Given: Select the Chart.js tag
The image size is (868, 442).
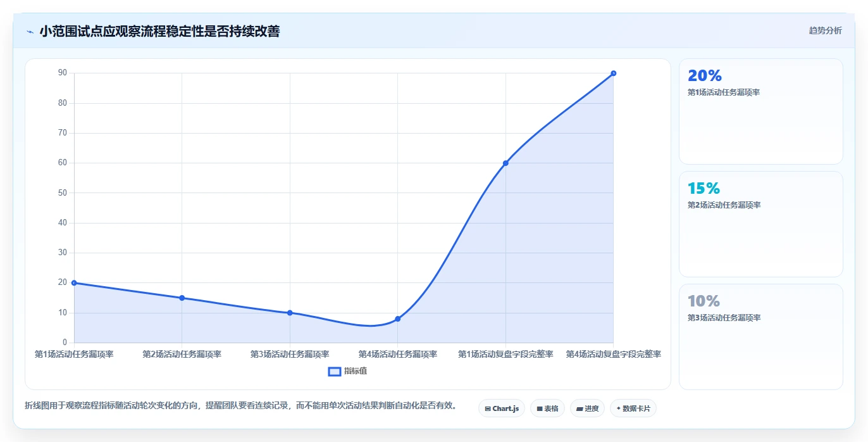Looking at the screenshot, I should click(502, 408).
